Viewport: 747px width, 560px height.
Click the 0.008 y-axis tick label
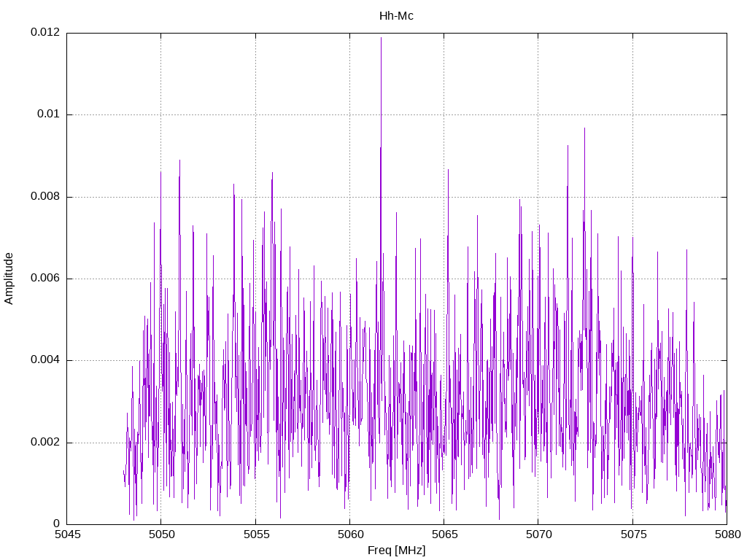tap(45, 196)
